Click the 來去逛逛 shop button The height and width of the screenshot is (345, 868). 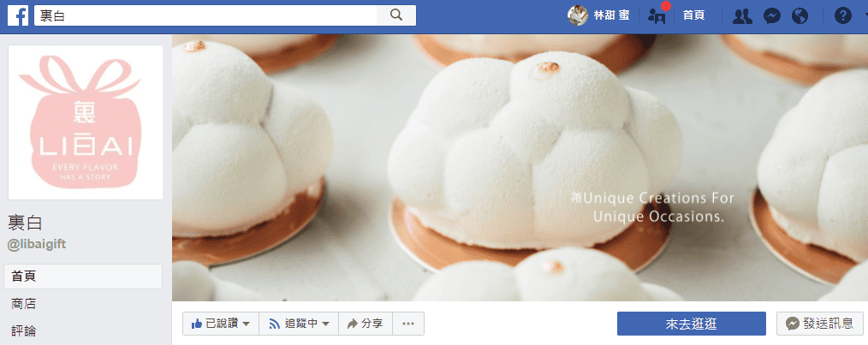pyautogui.click(x=691, y=324)
